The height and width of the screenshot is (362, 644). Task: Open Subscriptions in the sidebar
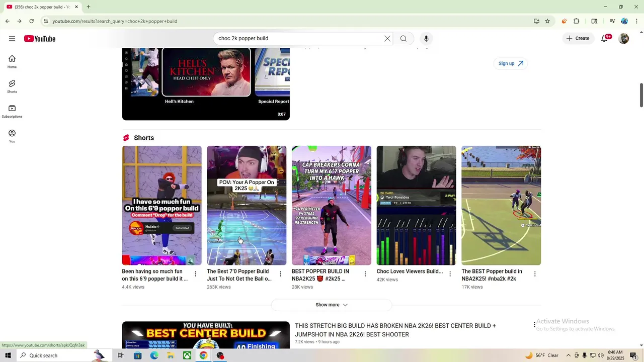point(12,111)
